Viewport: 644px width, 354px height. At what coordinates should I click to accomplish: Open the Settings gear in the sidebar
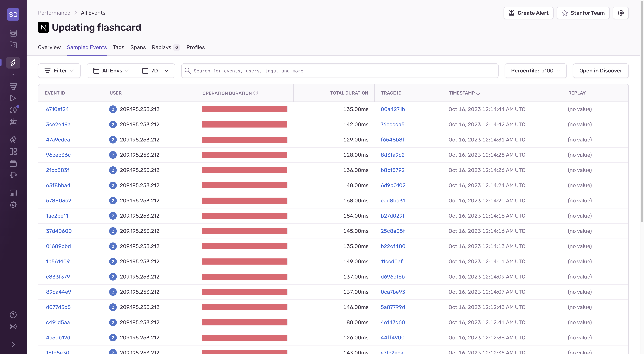(x=13, y=205)
